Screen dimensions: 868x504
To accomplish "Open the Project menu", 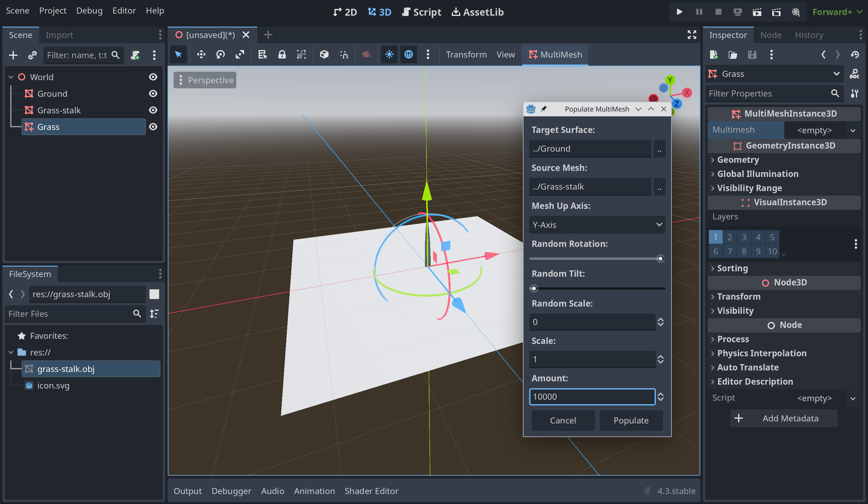I will (x=53, y=11).
